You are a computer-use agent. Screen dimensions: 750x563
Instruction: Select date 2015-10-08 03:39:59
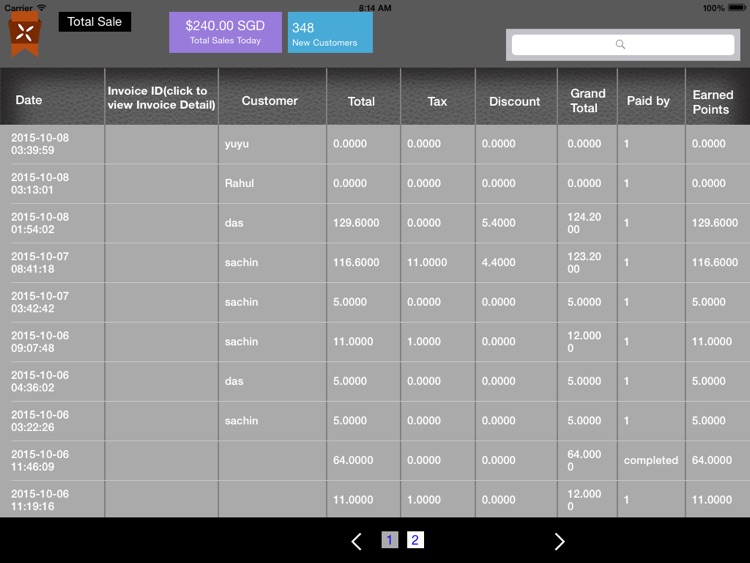click(40, 144)
